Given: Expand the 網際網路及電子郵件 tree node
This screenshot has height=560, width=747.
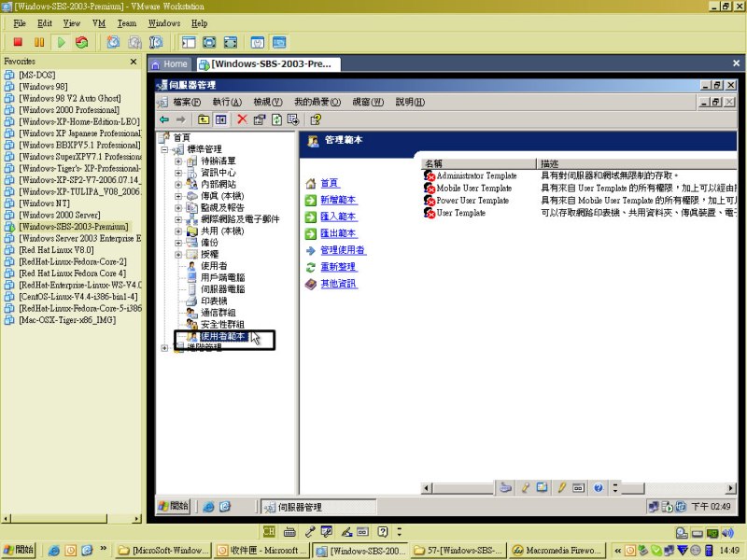Looking at the screenshot, I should (178, 219).
